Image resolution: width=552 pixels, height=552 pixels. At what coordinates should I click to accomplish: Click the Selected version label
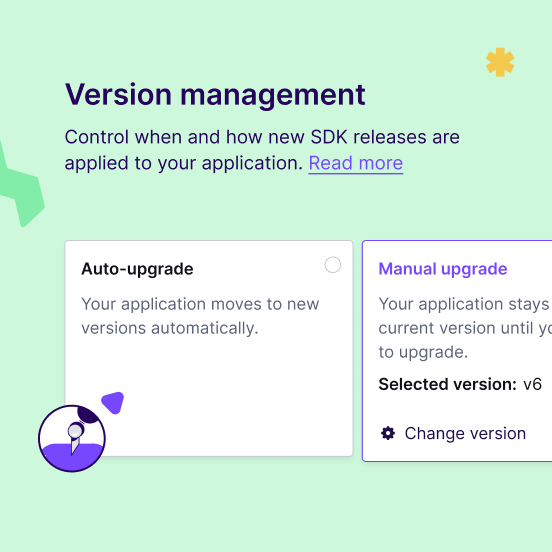447,384
